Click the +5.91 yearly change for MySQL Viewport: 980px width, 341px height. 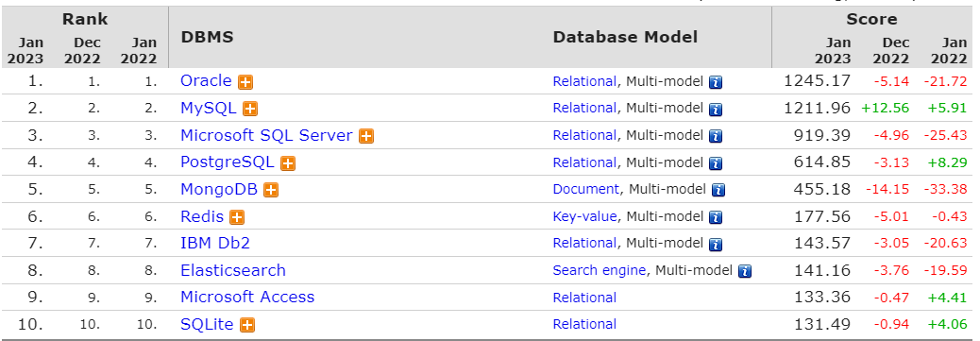[948, 109]
